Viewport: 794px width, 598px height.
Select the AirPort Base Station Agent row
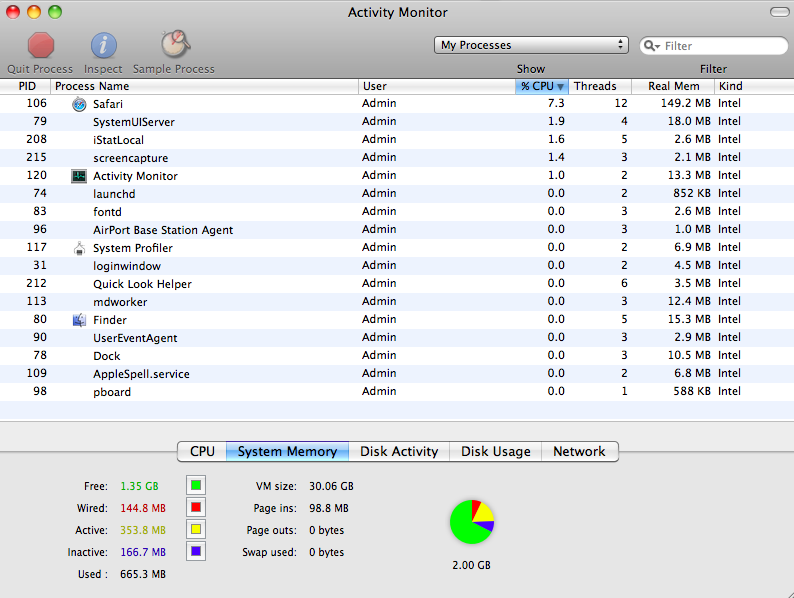click(397, 230)
